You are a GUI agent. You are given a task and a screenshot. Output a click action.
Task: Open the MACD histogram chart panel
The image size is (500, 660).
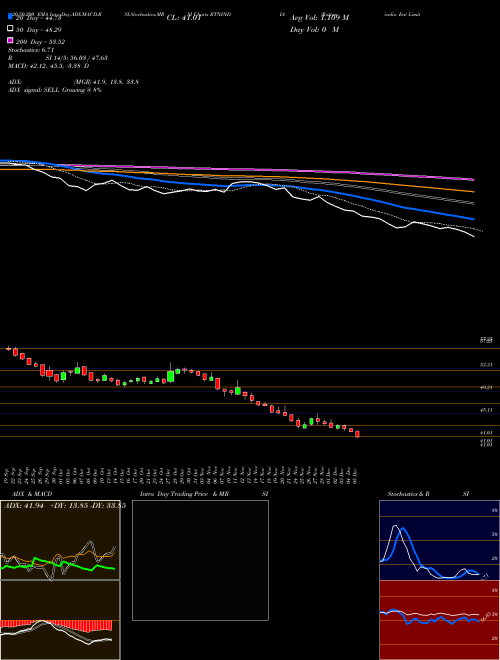pyautogui.click(x=60, y=620)
